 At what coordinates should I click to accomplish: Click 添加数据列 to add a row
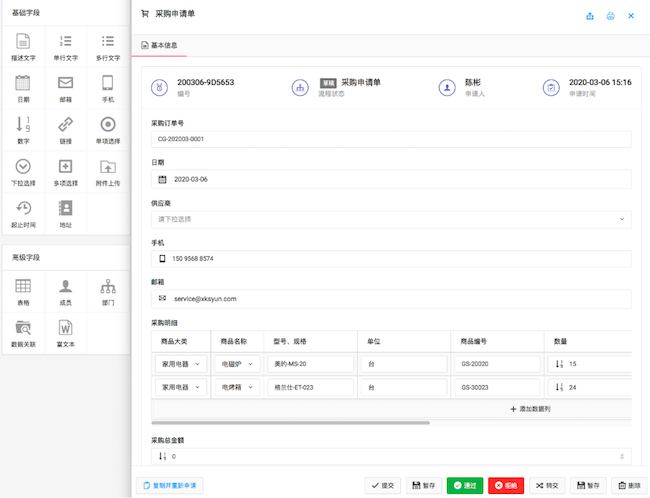(530, 409)
